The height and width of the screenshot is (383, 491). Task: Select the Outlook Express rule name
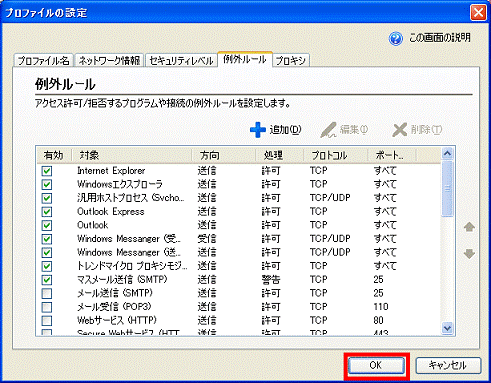pos(111,212)
